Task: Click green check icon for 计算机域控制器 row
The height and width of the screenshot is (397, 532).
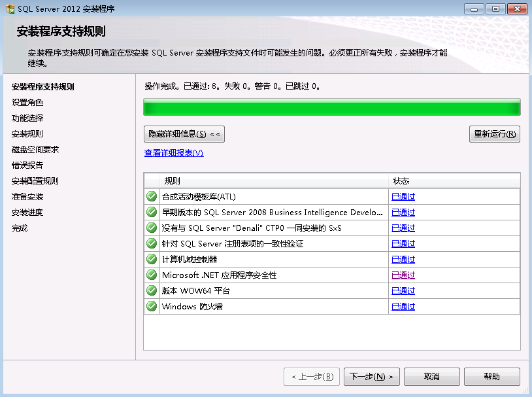Action: 152,259
